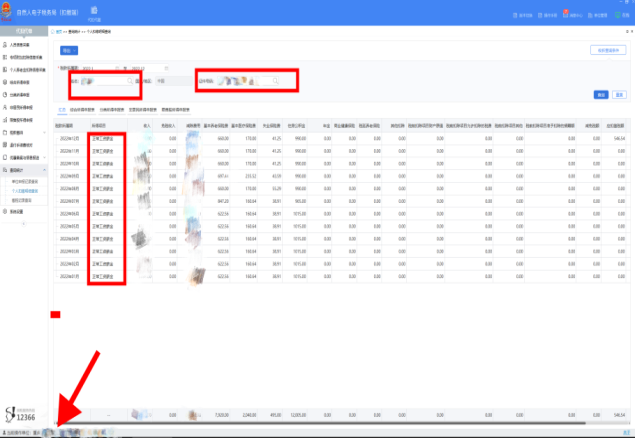This screenshot has height=438, width=635.
Task: Open the 导出 dropdown button
Action: click(x=70, y=49)
